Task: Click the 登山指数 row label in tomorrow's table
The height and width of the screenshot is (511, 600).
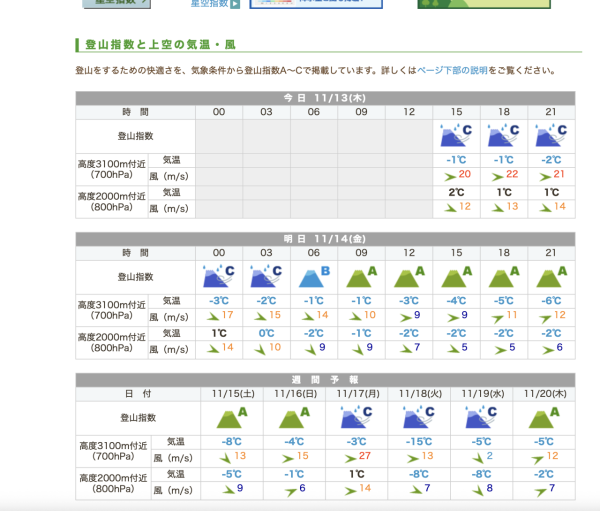Action: click(x=135, y=277)
